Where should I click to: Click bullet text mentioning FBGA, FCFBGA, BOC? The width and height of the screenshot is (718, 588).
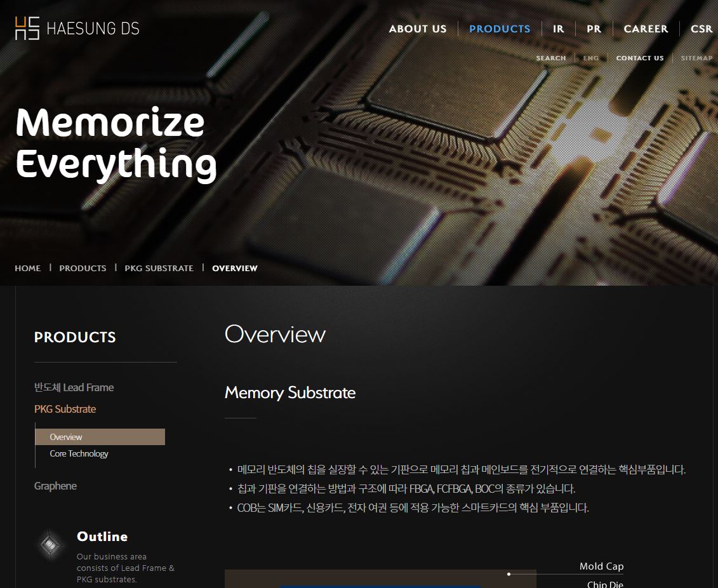[406, 489]
